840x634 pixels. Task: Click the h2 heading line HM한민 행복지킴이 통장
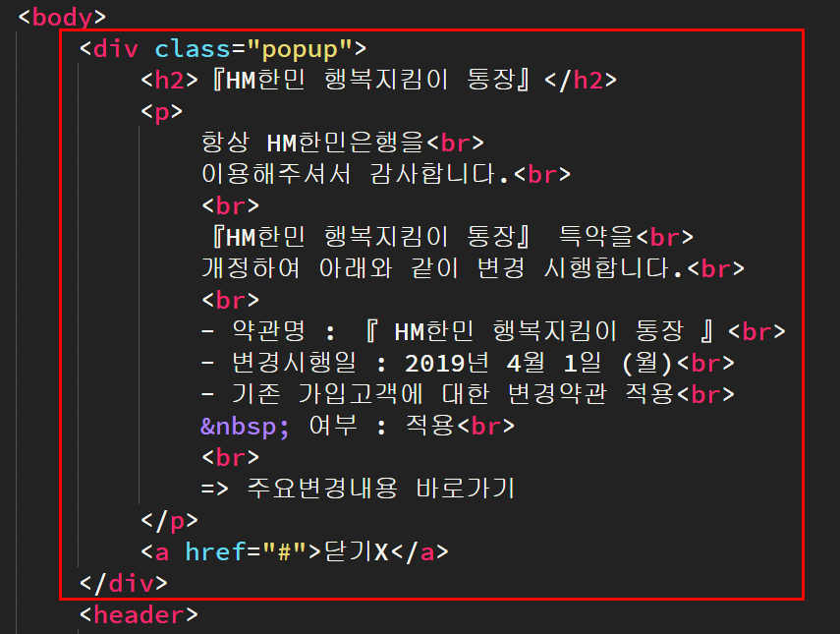(x=379, y=81)
